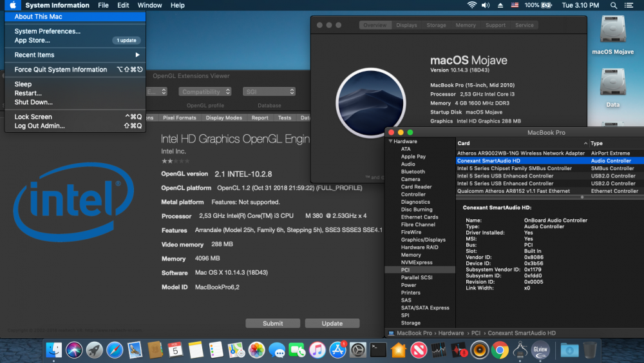Open Contacts book icon in dock

(155, 350)
